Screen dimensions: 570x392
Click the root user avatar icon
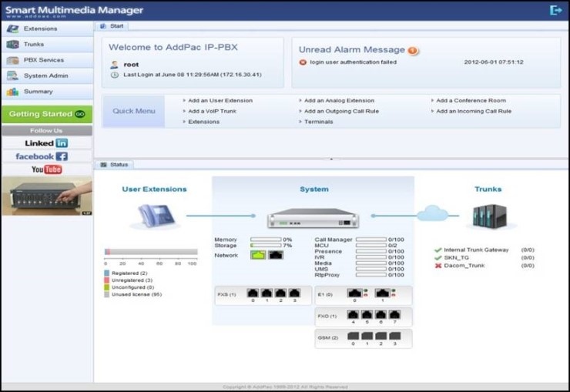click(x=114, y=65)
